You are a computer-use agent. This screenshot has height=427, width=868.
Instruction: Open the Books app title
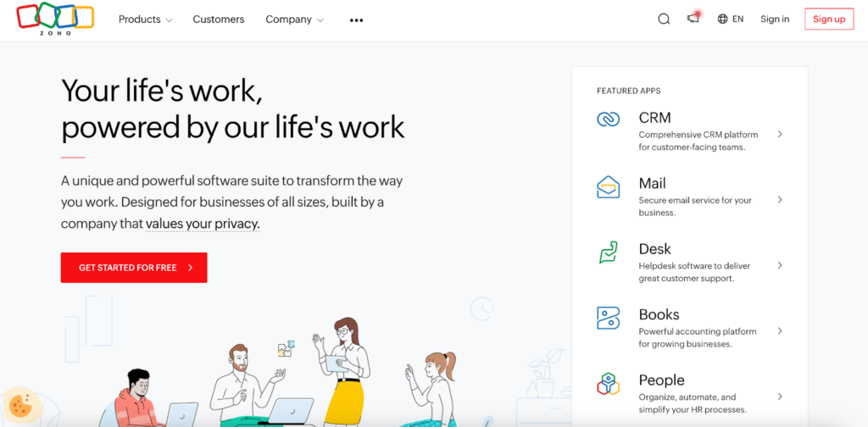659,314
